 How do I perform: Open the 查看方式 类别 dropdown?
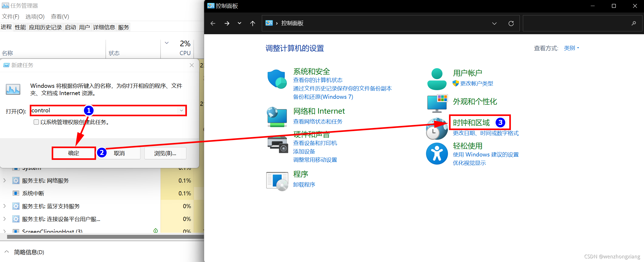pos(571,48)
